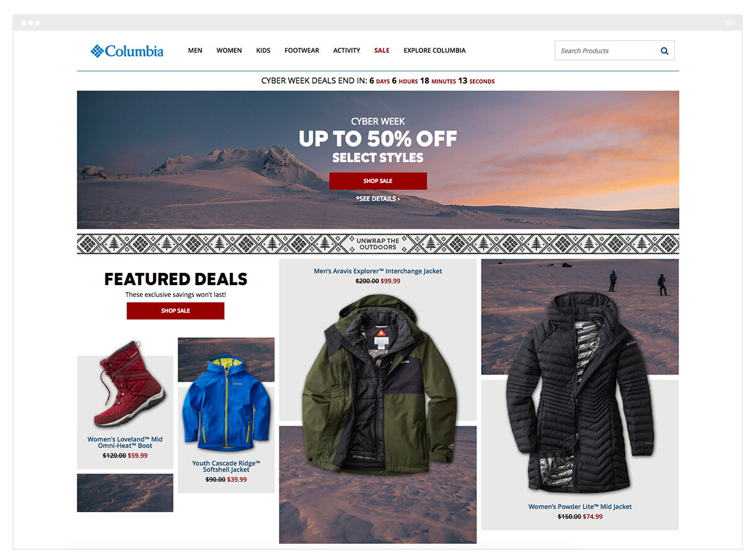Select the green Aravis Explorer jacket image

(x=378, y=384)
